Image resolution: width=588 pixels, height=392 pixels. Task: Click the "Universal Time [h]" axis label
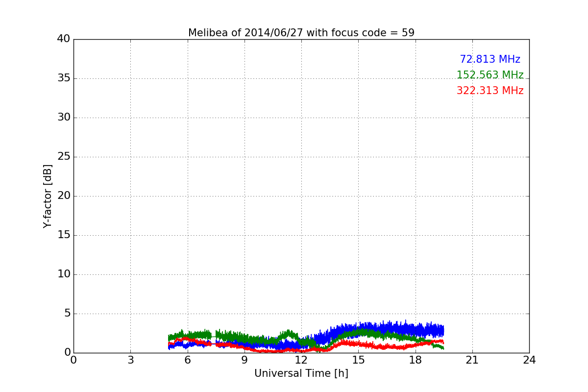[301, 373]
